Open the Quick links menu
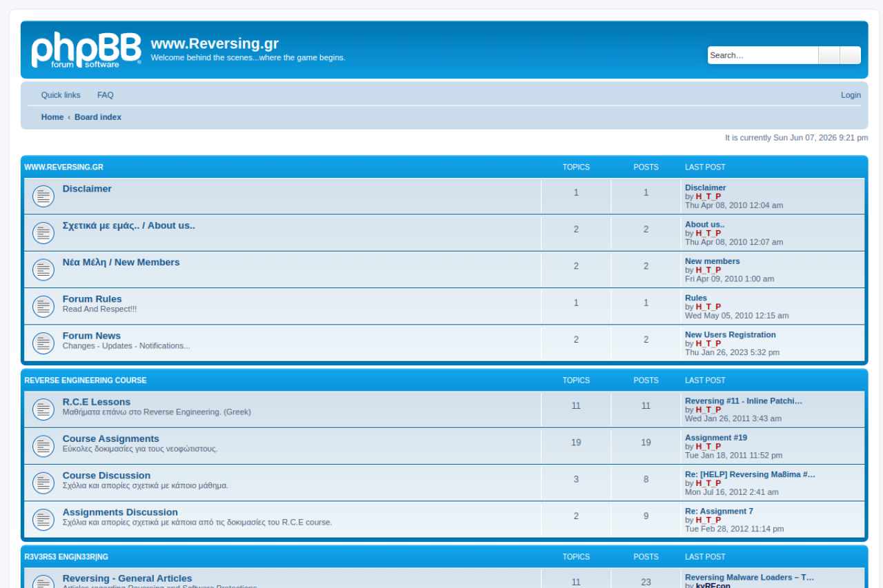Image resolution: width=883 pixels, height=588 pixels. [61, 95]
